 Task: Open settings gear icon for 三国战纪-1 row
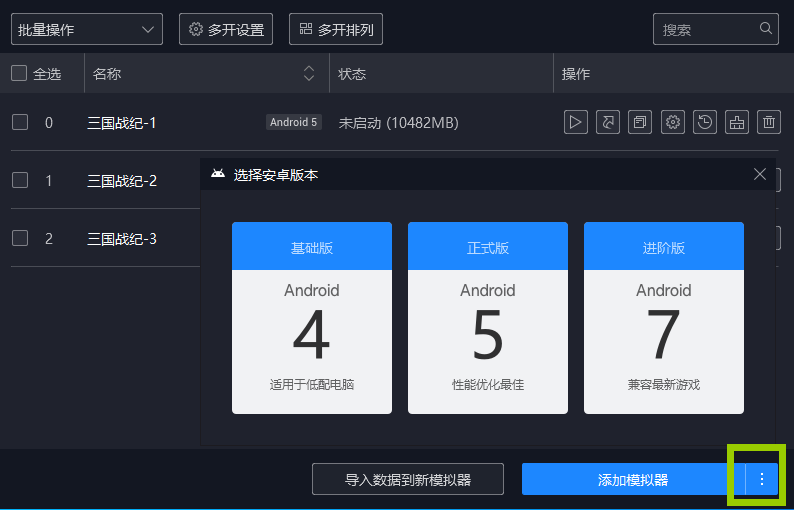672,122
